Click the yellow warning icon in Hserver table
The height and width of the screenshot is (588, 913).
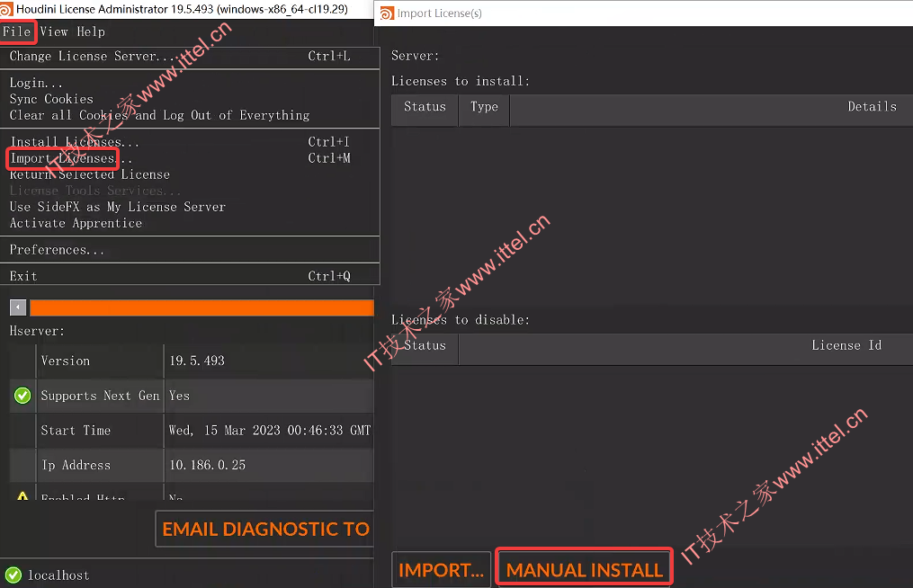coord(22,496)
